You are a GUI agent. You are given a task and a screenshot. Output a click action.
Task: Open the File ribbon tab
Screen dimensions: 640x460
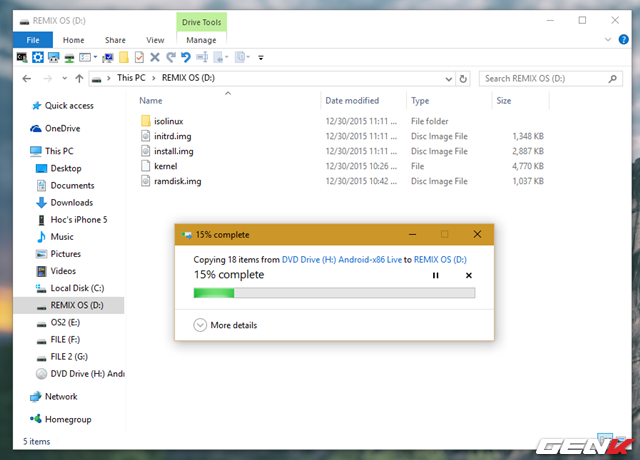[33, 40]
